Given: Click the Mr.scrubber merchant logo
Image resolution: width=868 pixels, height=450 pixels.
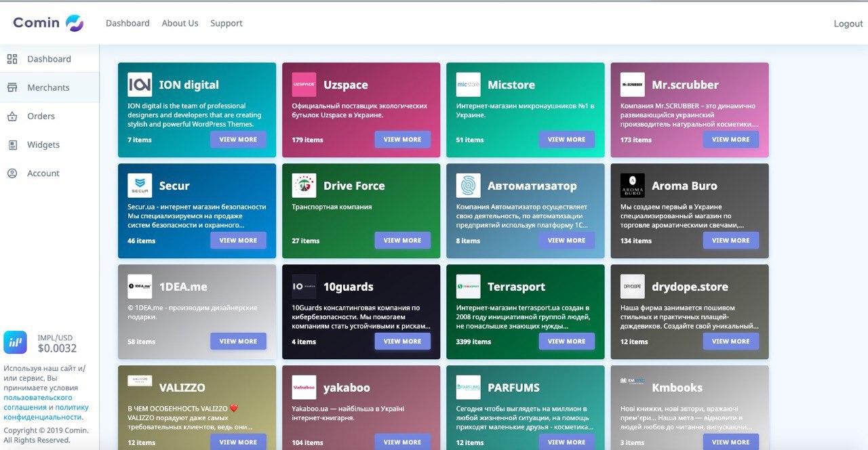Looking at the screenshot, I should (x=633, y=85).
